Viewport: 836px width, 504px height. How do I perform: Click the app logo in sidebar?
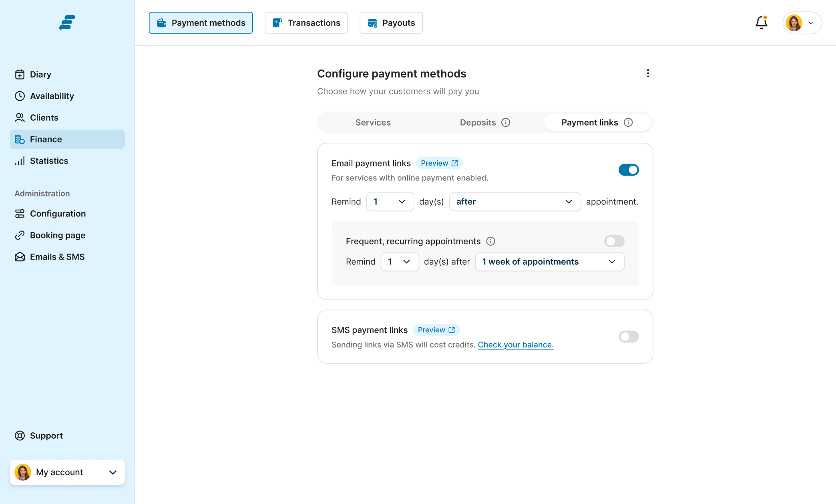67,23
